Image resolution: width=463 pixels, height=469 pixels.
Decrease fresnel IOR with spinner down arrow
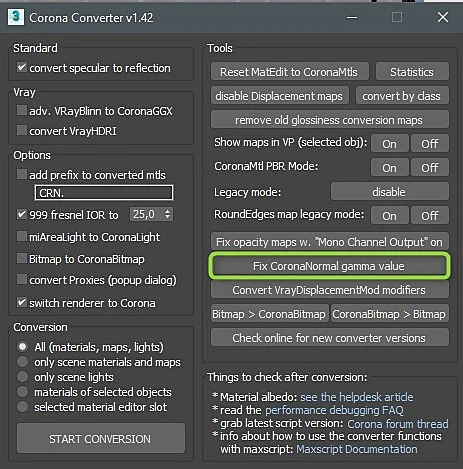(x=168, y=218)
